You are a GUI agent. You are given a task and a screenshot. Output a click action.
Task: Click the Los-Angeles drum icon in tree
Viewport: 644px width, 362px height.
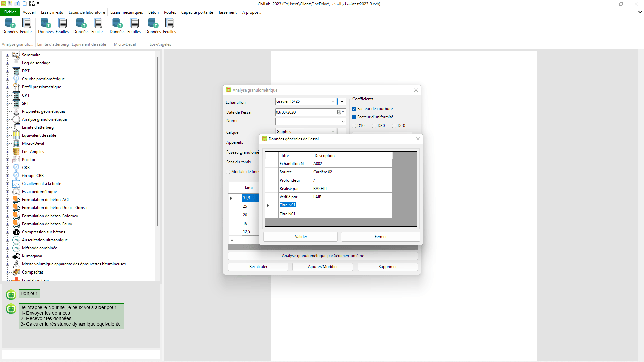16,152
